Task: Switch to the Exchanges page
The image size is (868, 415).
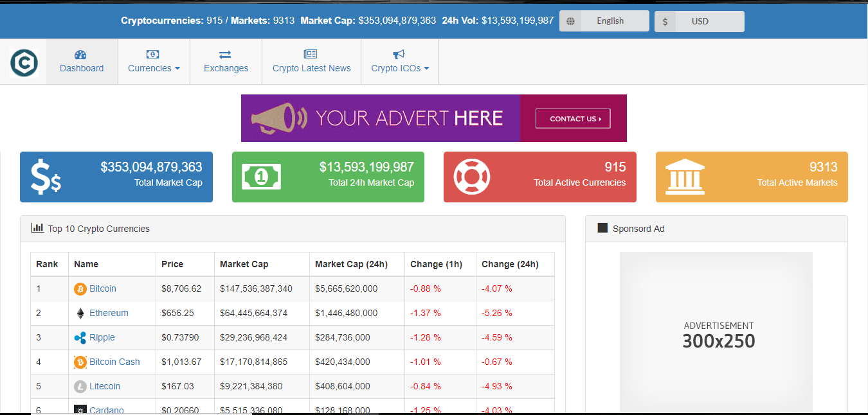Action: point(226,67)
